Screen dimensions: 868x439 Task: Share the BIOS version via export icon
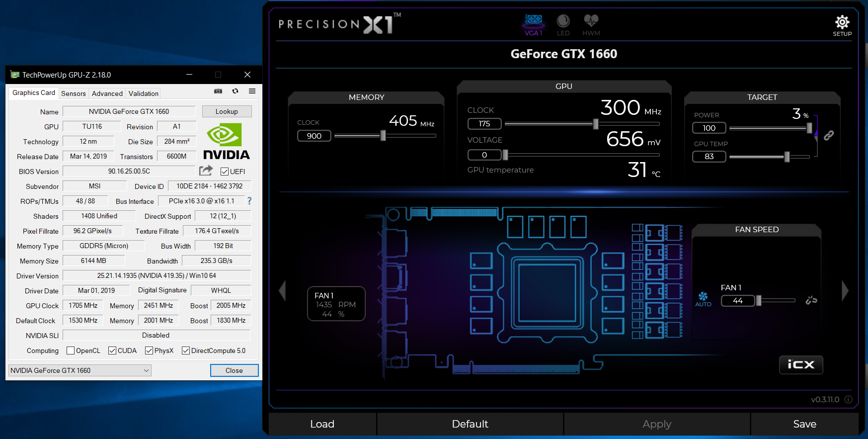click(x=206, y=171)
